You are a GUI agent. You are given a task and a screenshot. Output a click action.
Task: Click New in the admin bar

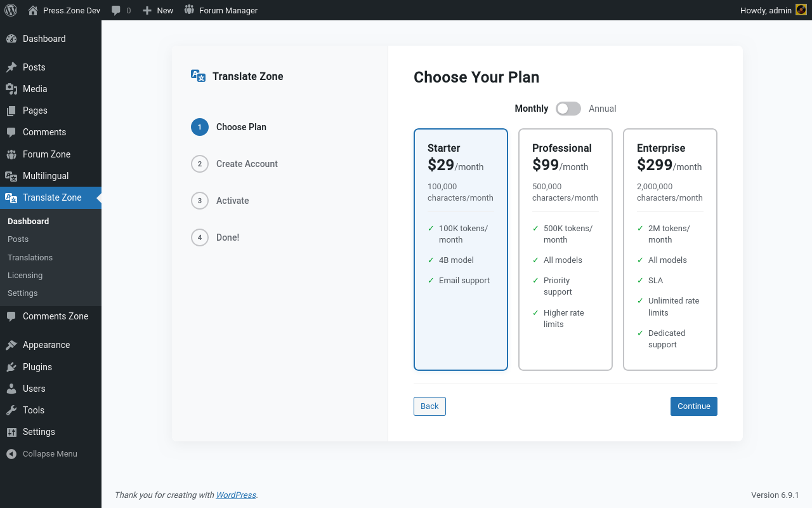(x=158, y=10)
